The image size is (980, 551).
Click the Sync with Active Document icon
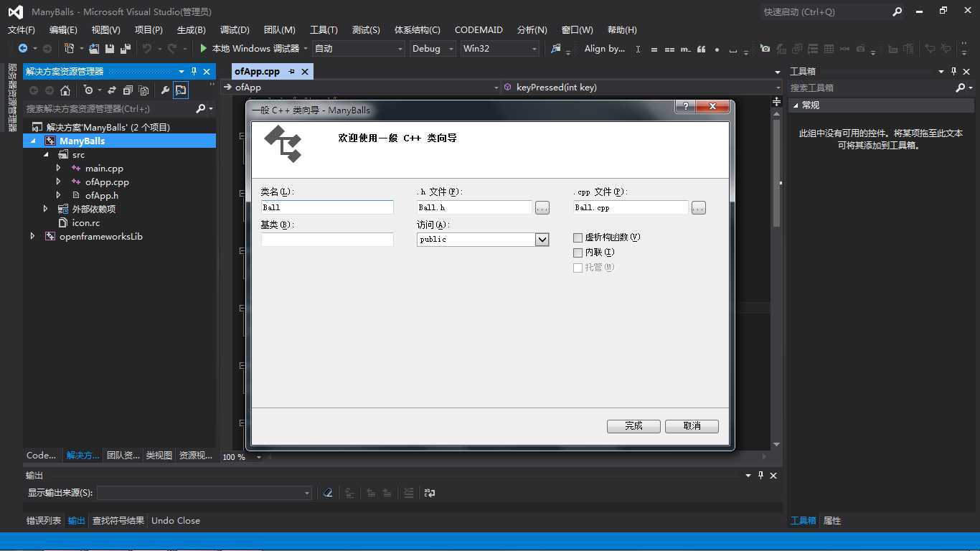[x=111, y=90]
